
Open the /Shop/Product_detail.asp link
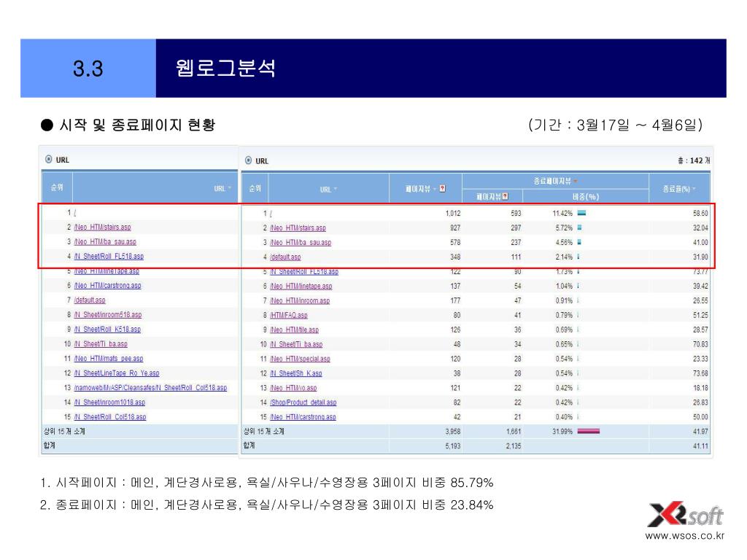coord(303,402)
